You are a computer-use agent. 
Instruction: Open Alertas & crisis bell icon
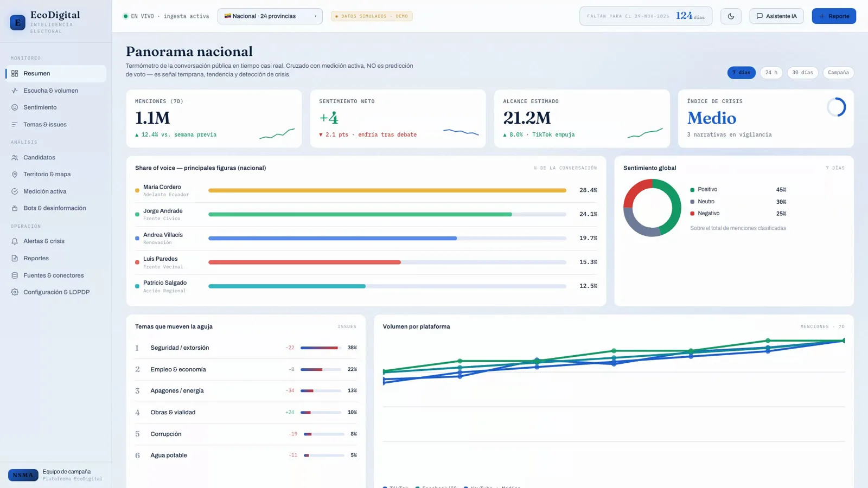[15, 241]
